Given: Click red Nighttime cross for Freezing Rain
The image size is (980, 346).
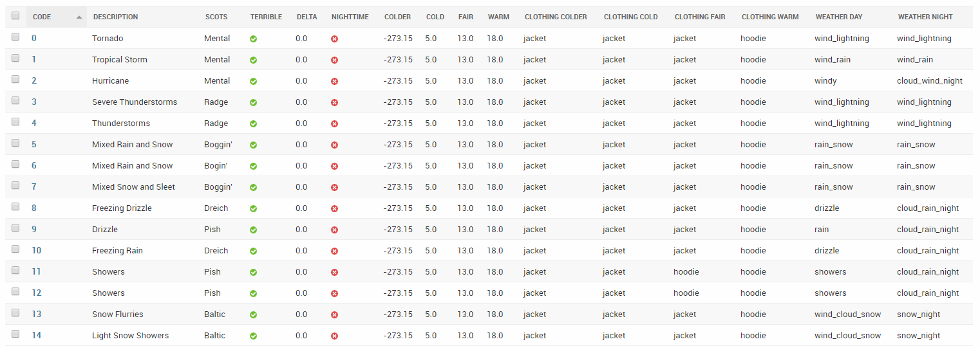Looking at the screenshot, I should 334,251.
